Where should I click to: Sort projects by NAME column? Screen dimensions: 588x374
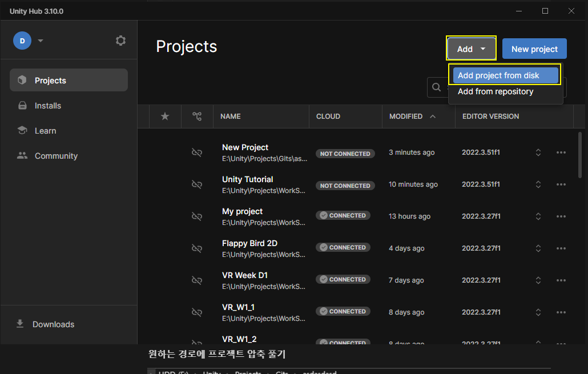coord(231,116)
